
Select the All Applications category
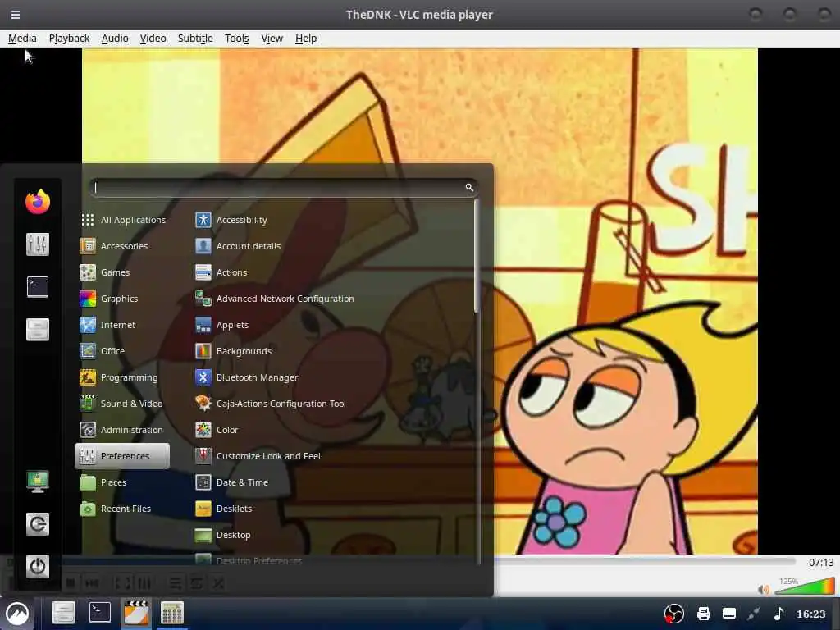click(x=123, y=220)
